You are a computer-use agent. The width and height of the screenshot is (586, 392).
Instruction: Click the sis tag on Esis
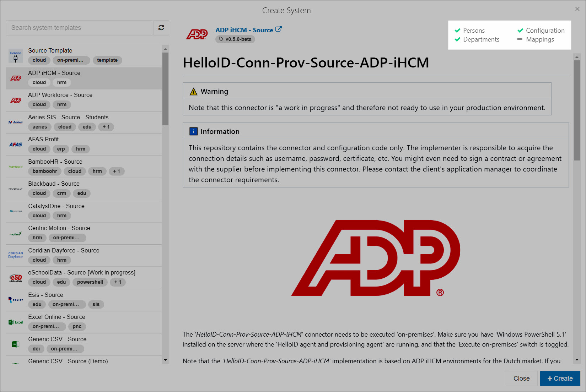(x=96, y=304)
